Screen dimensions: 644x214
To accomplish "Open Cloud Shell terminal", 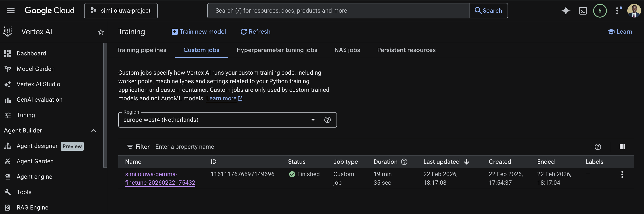I will (x=583, y=10).
